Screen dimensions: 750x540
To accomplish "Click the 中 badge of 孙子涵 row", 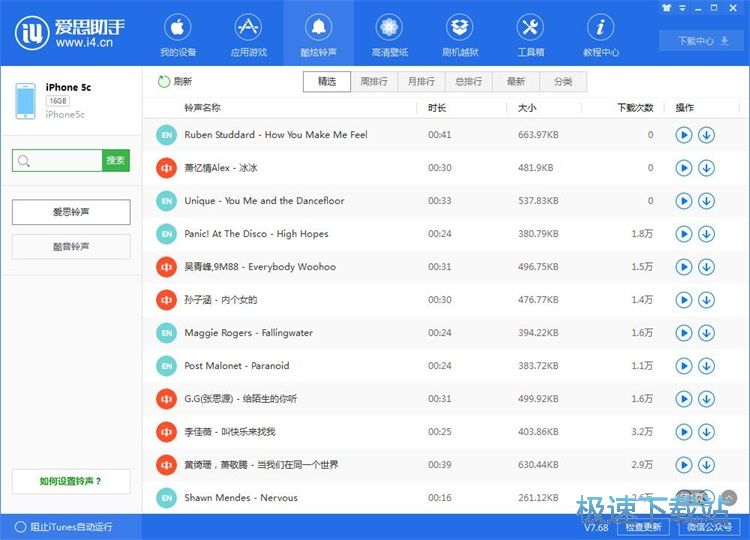I will tap(166, 300).
